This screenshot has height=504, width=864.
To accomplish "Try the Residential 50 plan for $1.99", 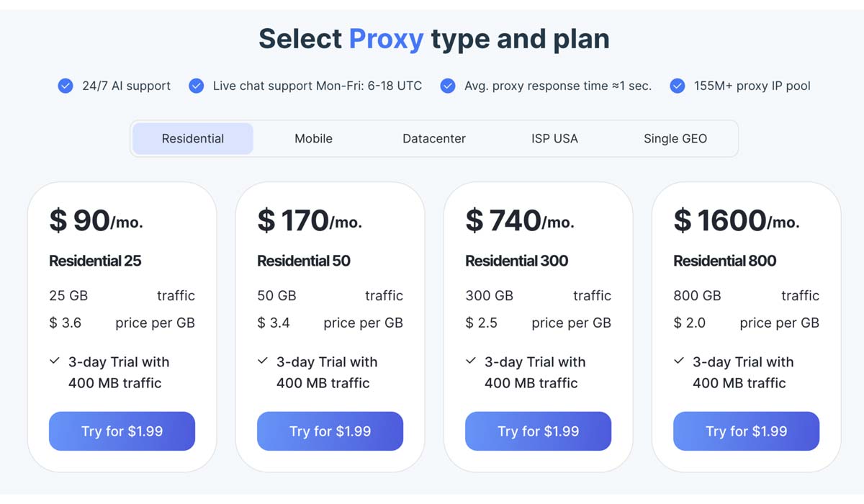I will click(x=330, y=431).
